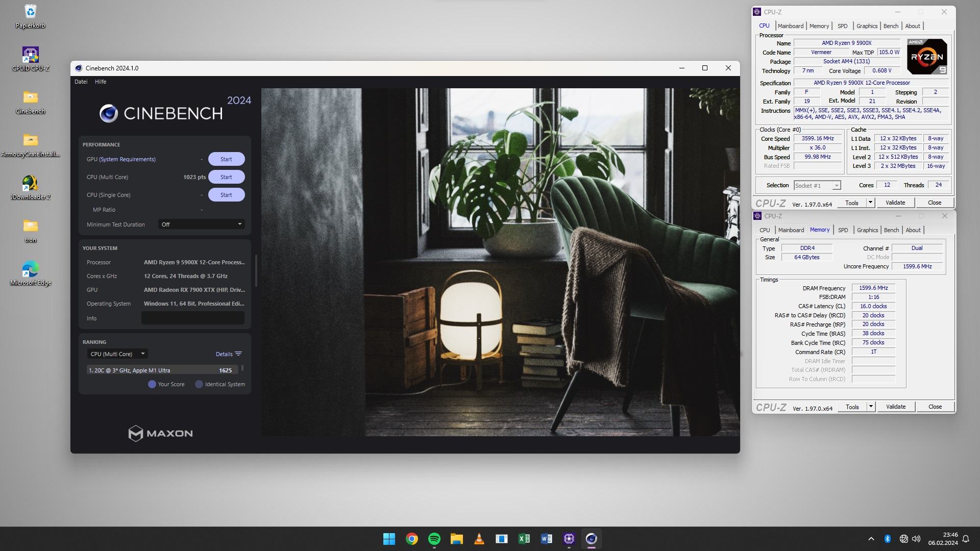Open the tron folder on desktop
Screen dimensions: 980x551
pyautogui.click(x=30, y=231)
